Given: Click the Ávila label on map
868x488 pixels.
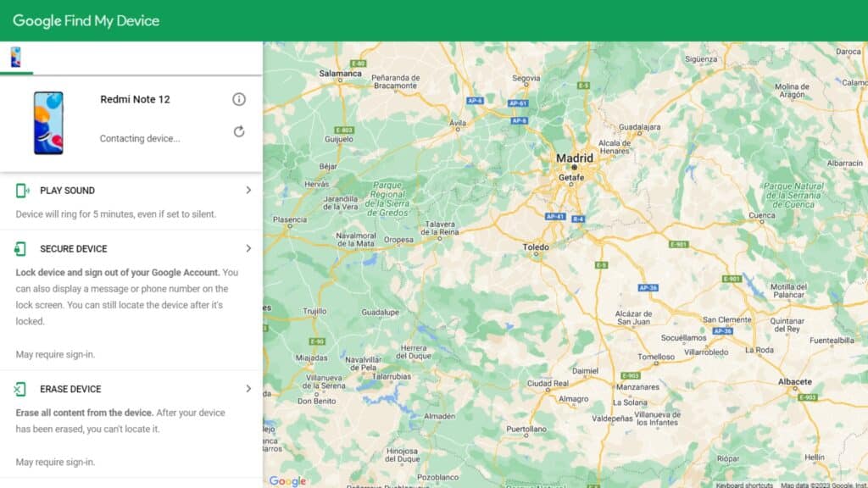Looking at the screenshot, I should (457, 123).
